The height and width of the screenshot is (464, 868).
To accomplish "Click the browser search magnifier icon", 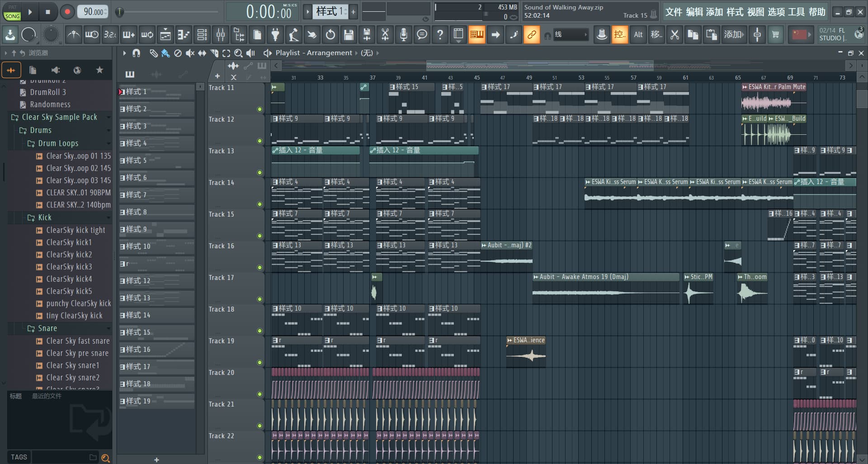I will tap(105, 458).
